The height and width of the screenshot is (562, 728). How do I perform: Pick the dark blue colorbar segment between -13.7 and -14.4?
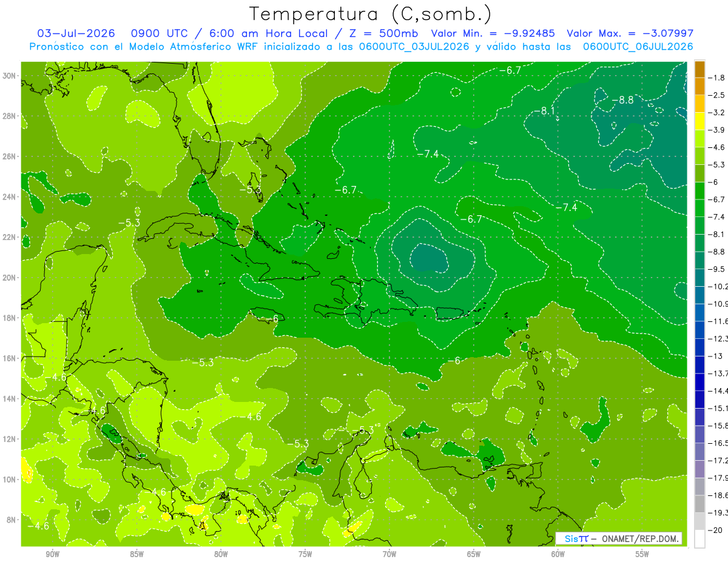[x=699, y=382]
